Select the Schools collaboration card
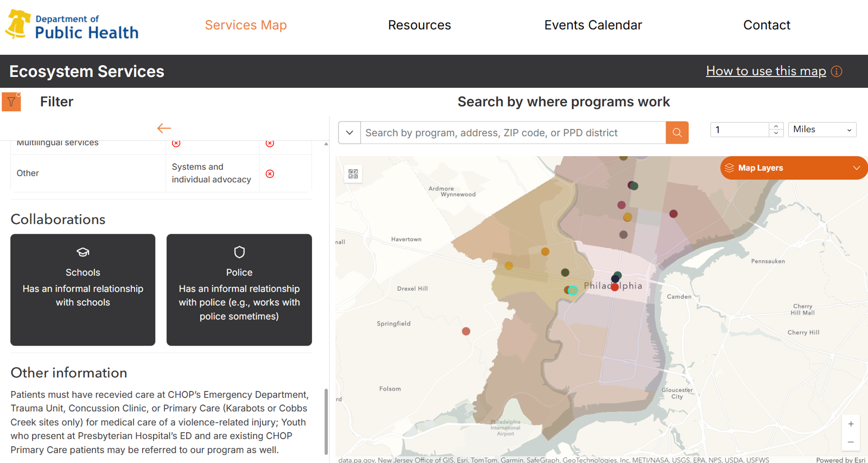 [x=83, y=290]
